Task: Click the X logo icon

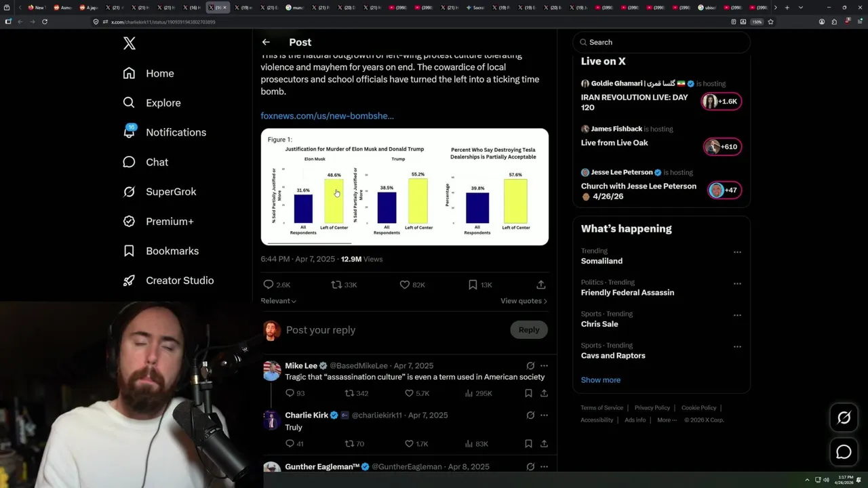Action: (130, 43)
